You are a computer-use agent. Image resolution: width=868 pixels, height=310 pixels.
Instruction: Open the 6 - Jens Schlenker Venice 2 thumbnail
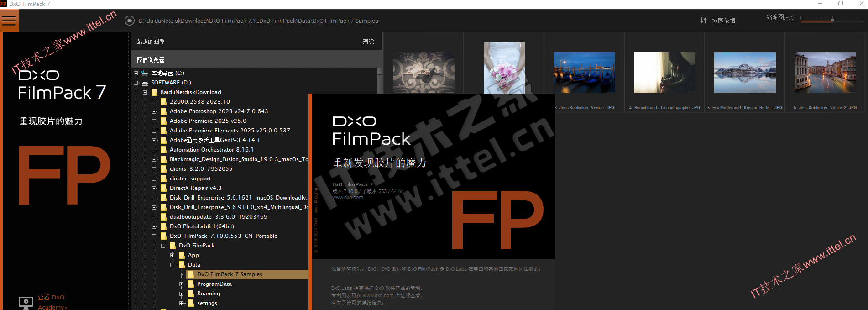point(825,72)
